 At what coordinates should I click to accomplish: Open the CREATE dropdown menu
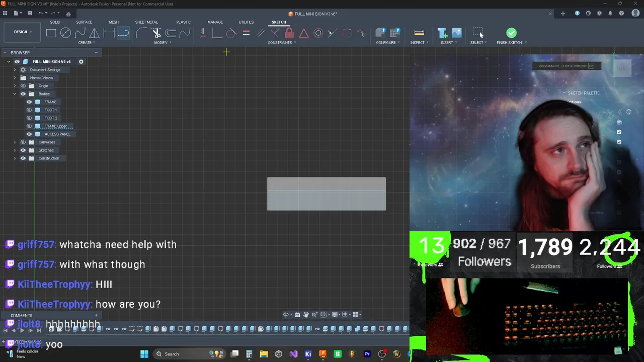[x=86, y=43]
